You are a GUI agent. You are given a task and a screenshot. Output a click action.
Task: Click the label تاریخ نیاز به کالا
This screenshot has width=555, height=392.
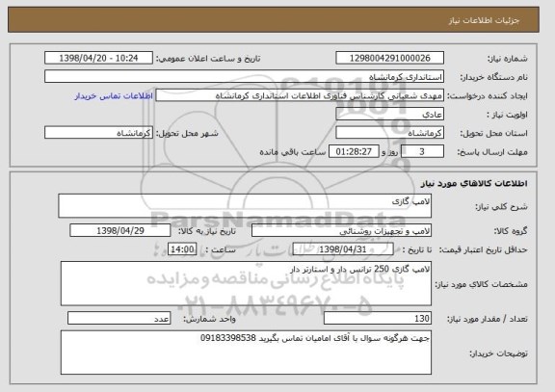coord(207,231)
